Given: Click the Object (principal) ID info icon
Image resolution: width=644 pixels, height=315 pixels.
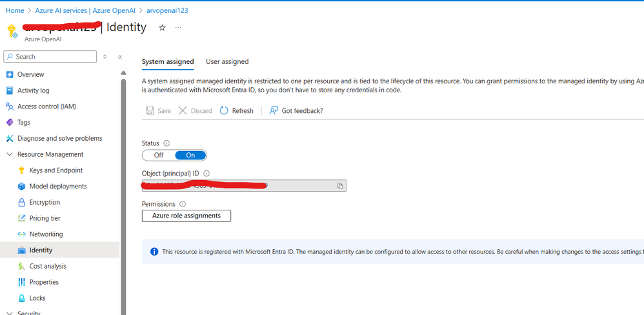Looking at the screenshot, I should point(206,173).
